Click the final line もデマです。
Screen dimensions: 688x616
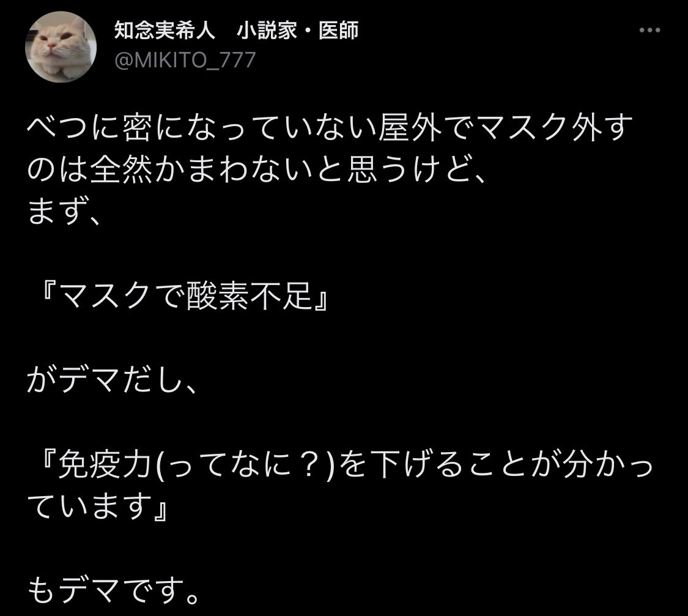(x=114, y=590)
